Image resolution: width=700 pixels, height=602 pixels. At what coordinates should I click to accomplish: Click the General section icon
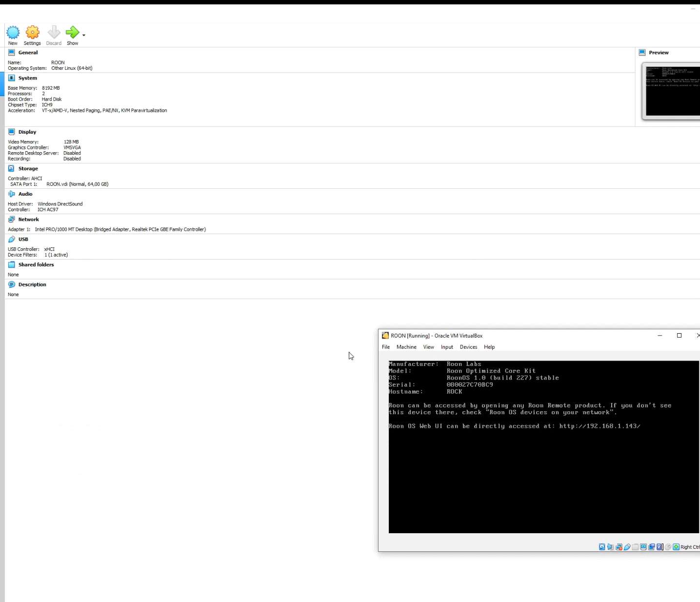coord(12,52)
